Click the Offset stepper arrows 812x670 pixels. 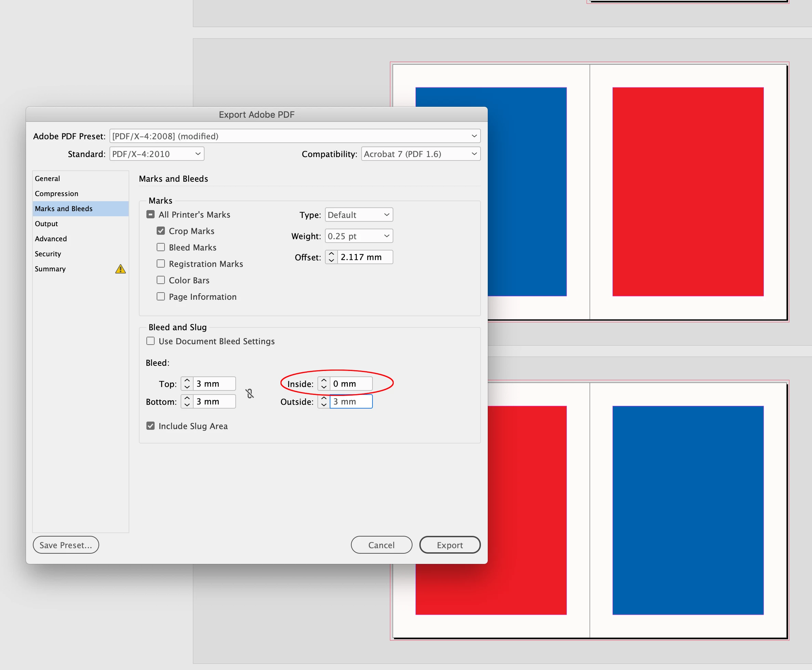[x=331, y=257]
